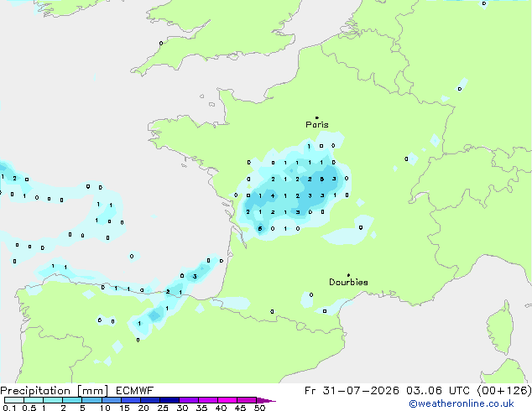This screenshot has width=532, height=411.
Task: Click the Dourbies city label
Action: click(348, 282)
